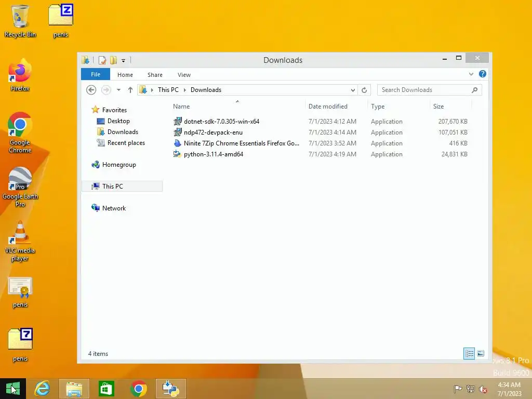Click the Start button on taskbar
Viewport: 532px width, 399px height.
13,389
